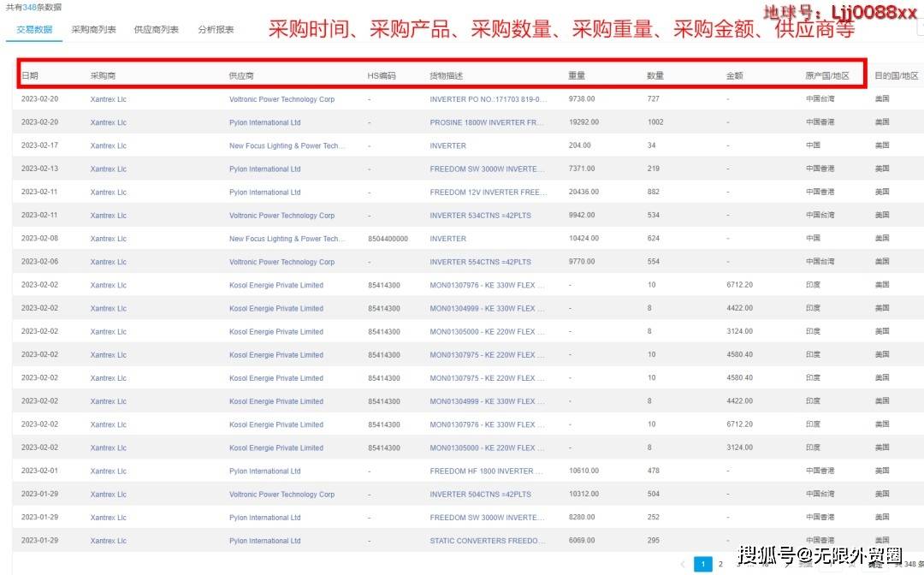Select weight value 10424.00
924x575 pixels.
583,238
